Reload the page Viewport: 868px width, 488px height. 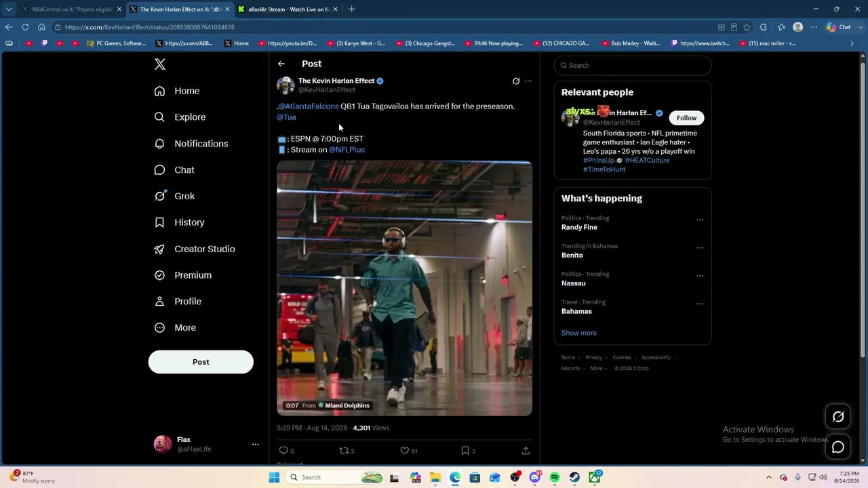click(x=25, y=27)
